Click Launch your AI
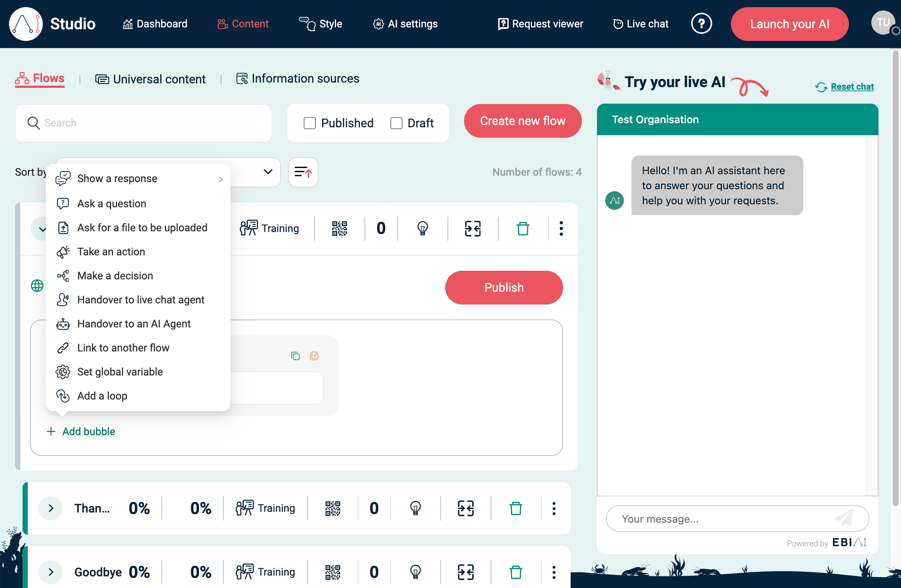 pos(789,24)
